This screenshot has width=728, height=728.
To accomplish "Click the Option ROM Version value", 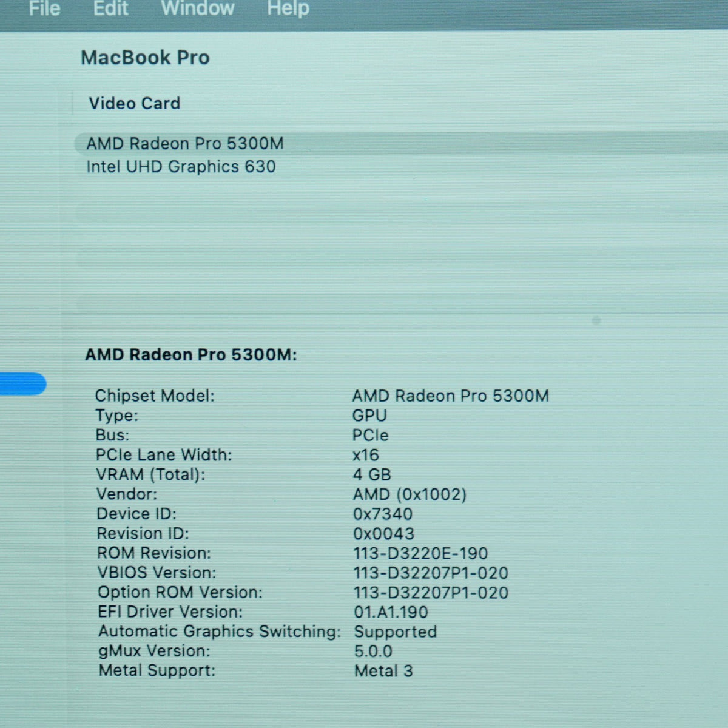I will [431, 593].
